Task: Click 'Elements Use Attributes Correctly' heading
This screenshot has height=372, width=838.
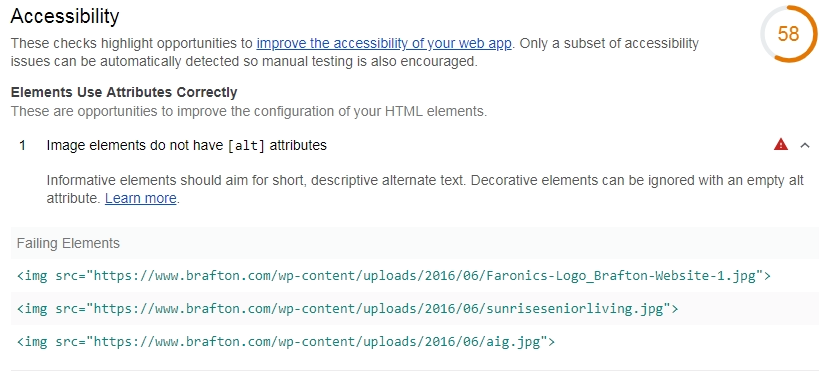Action: pyautogui.click(x=124, y=92)
